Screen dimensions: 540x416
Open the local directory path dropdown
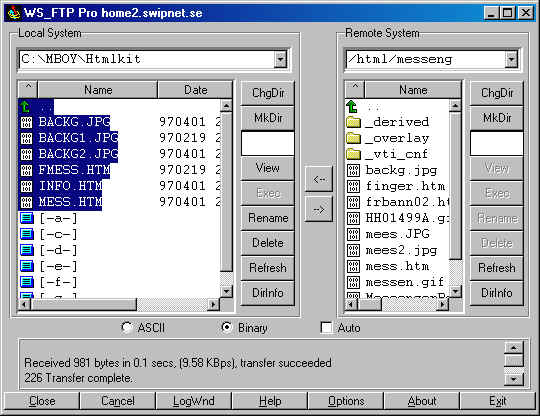[280, 59]
